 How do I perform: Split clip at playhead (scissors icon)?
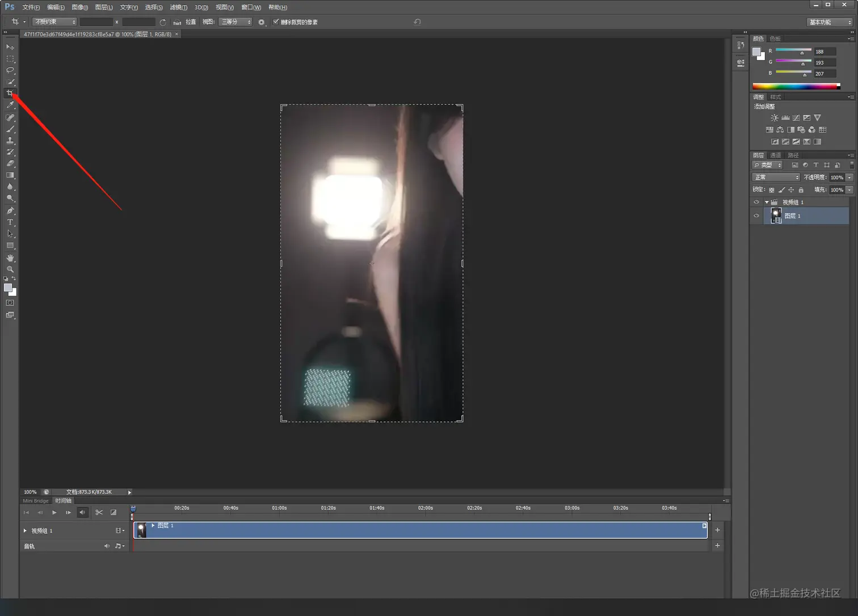pyautogui.click(x=99, y=512)
